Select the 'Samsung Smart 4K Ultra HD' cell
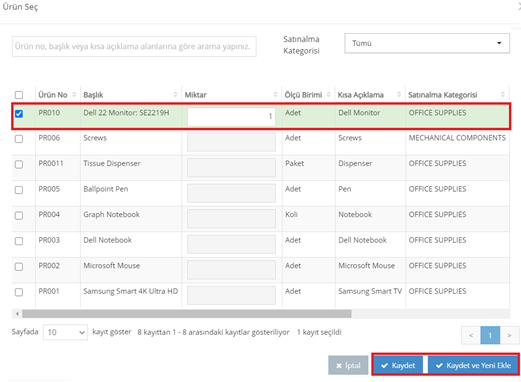 pyautogui.click(x=130, y=291)
